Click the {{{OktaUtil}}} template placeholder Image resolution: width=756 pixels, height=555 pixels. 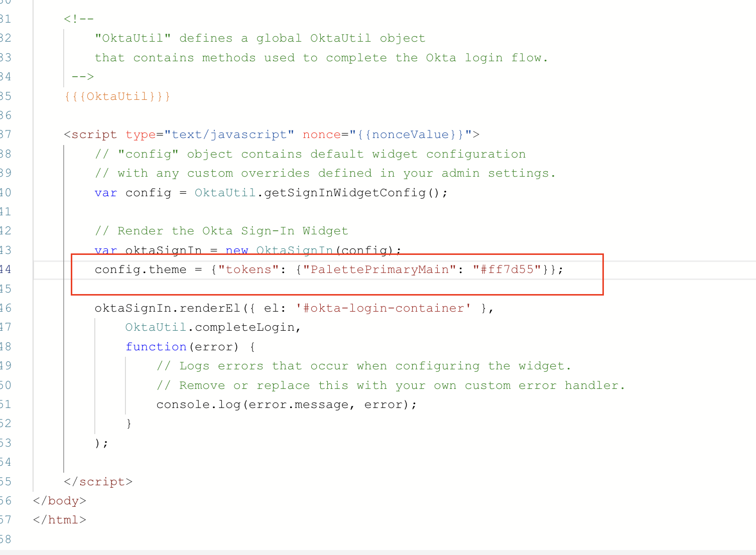pyautogui.click(x=117, y=96)
